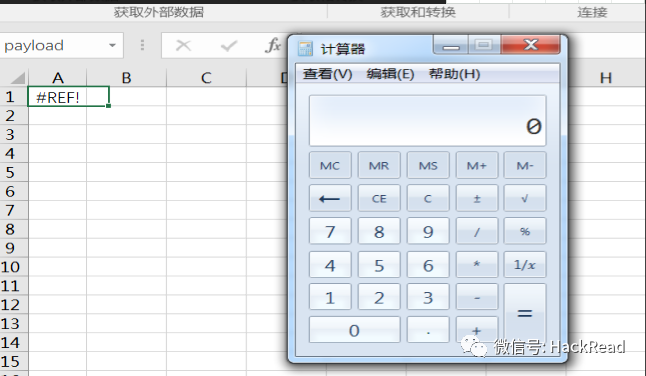The image size is (646, 376).
Task: Click the calculator equals button
Action: [x=525, y=313]
